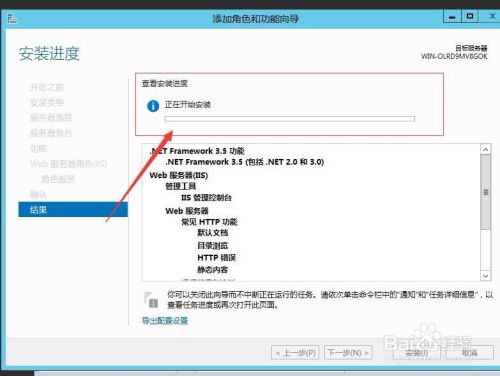Click the scroll down arrow of feature list
500x376 pixels.
pyautogui.click(x=486, y=276)
